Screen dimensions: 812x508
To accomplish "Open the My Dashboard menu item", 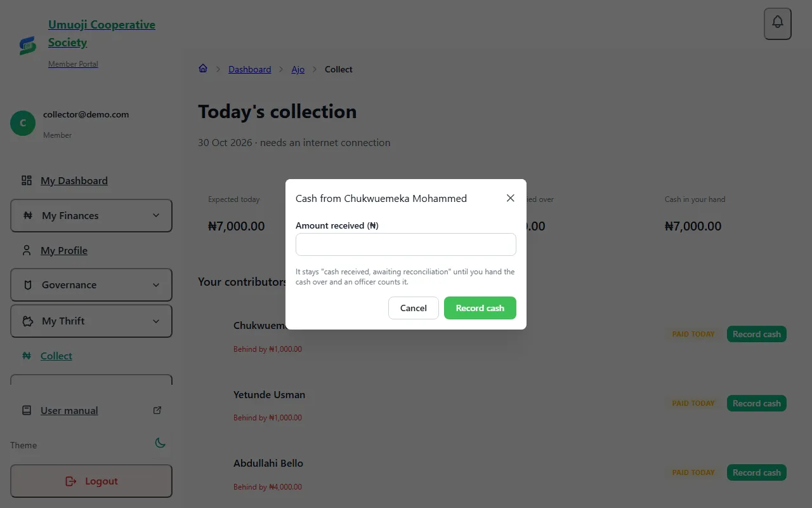I will [74, 180].
